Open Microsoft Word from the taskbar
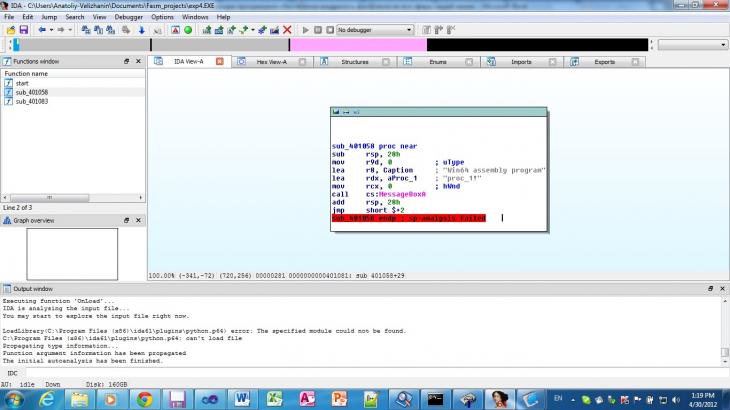The image size is (730, 410). coord(242,400)
